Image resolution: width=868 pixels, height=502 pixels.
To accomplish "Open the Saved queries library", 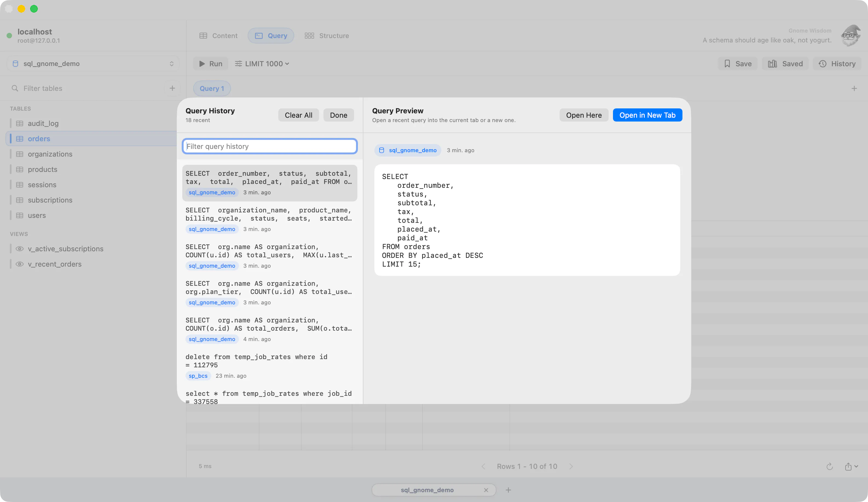I will pyautogui.click(x=785, y=64).
